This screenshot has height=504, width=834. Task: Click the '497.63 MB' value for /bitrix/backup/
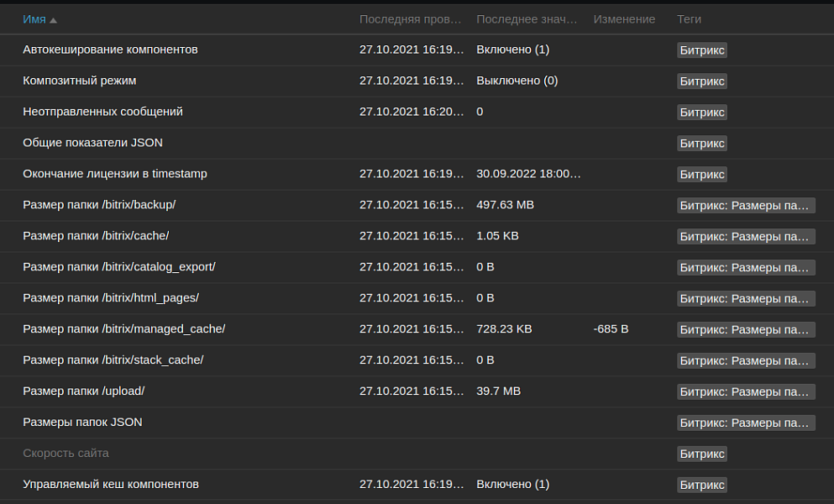(x=504, y=204)
